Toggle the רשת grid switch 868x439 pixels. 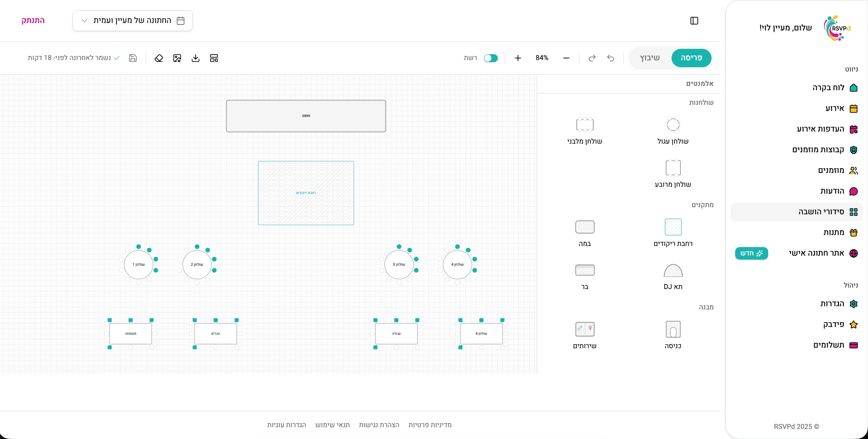[x=491, y=58]
